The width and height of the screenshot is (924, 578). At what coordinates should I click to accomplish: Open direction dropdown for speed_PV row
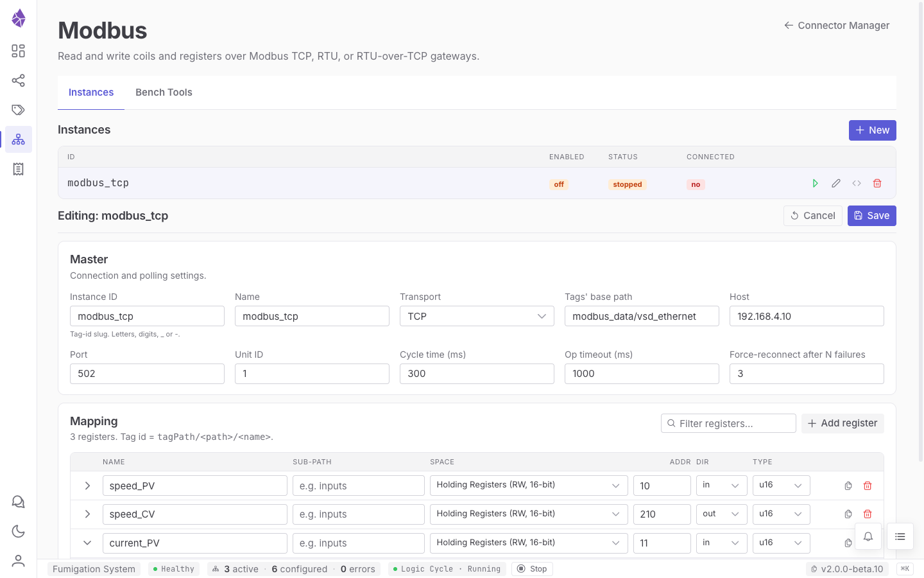(x=721, y=486)
